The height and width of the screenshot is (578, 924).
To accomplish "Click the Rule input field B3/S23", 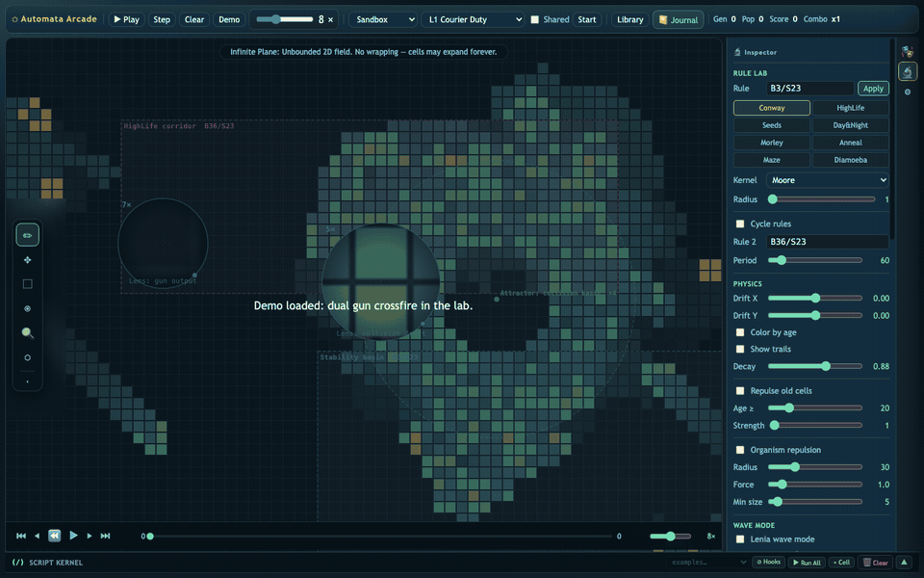I will [809, 89].
